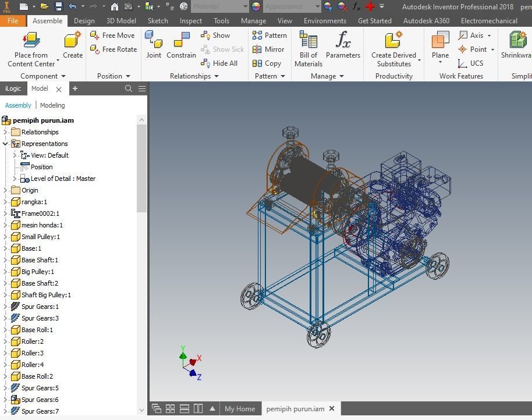Switch to the iLogic browser tab
Viewport: 532px width, 420px height.
(x=13, y=88)
